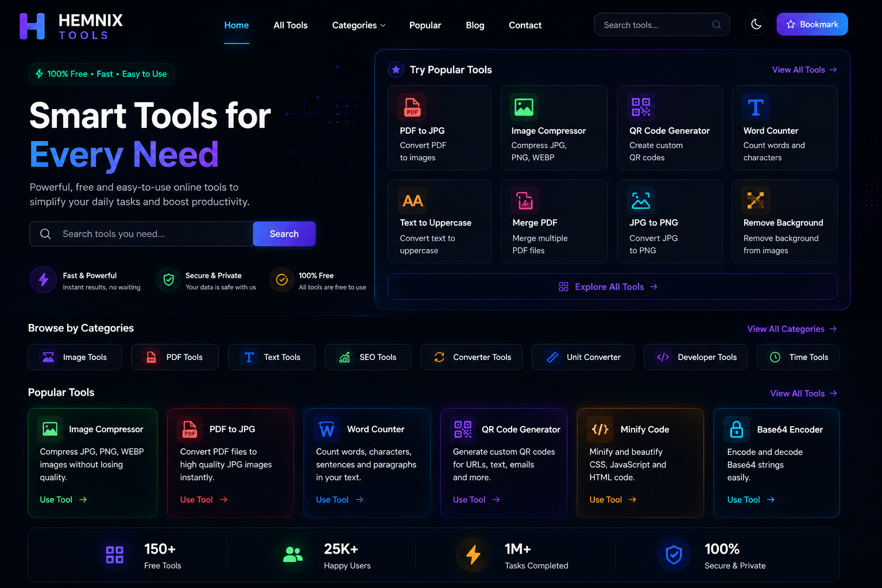Click the 150+ Free Tools grid icon

coord(114,555)
